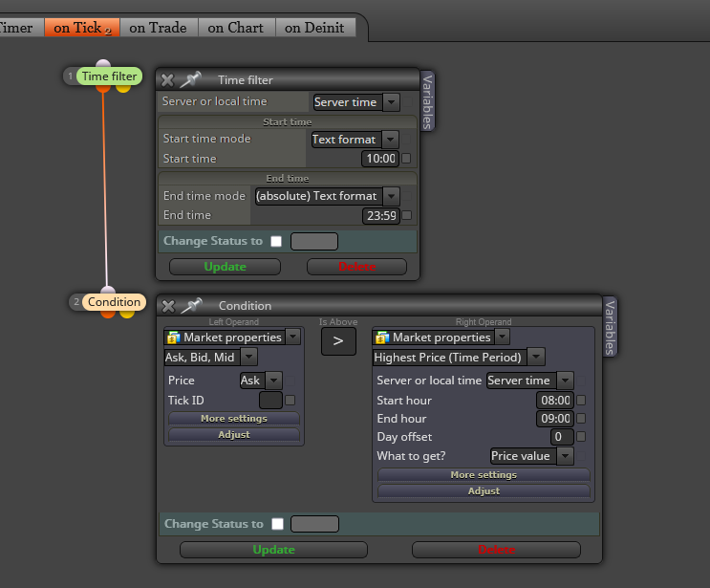710x588 pixels.
Task: Open Variables side tab of Condition panel
Action: (x=610, y=327)
